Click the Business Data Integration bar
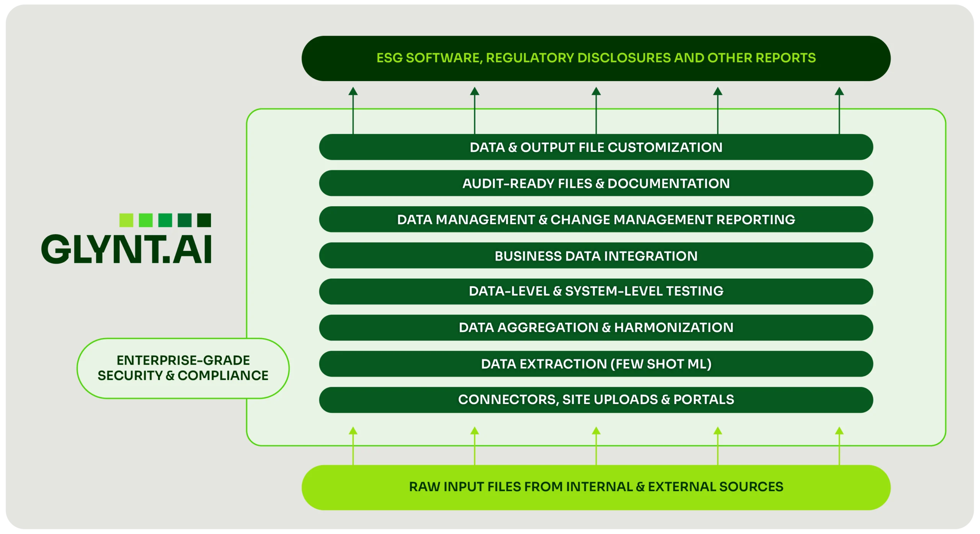980x534 pixels. pos(596,256)
